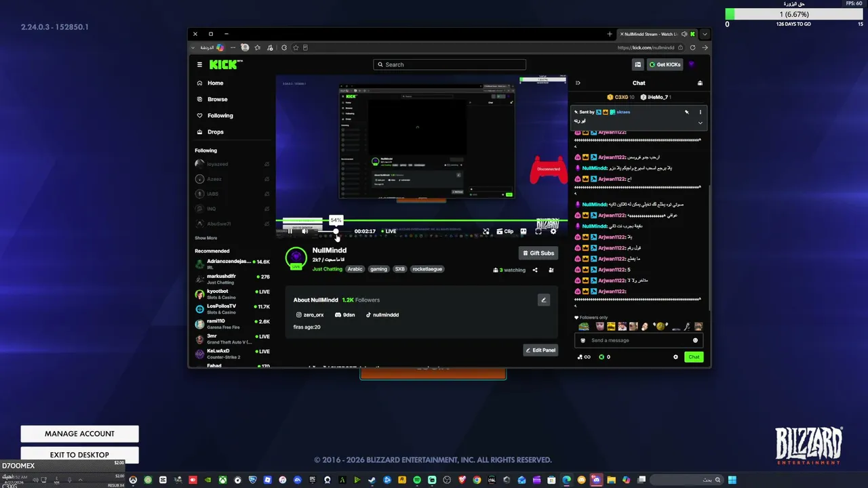
Task: Click the Edit Panel button
Action: click(x=540, y=350)
